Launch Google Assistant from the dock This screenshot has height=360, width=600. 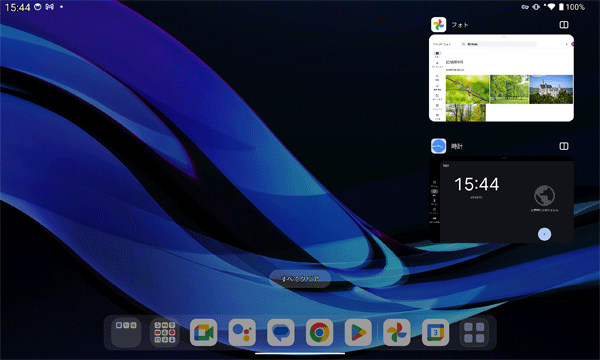coord(242,332)
